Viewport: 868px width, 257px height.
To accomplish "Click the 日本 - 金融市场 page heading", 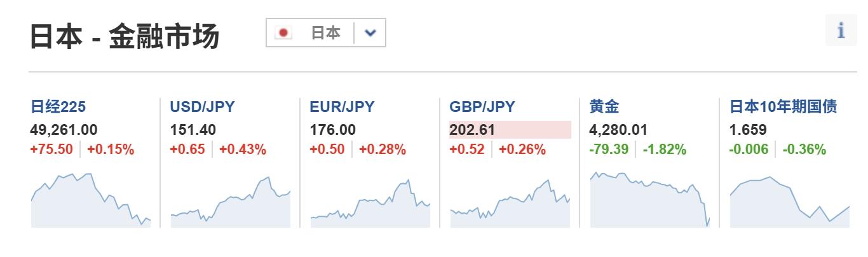I will [125, 37].
